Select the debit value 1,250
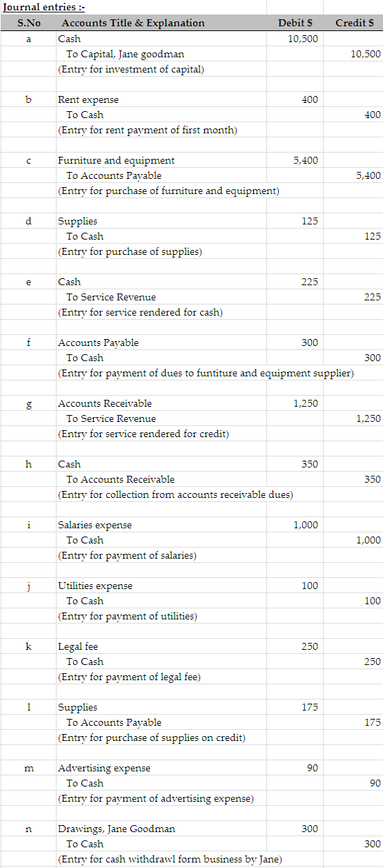 pyautogui.click(x=306, y=403)
